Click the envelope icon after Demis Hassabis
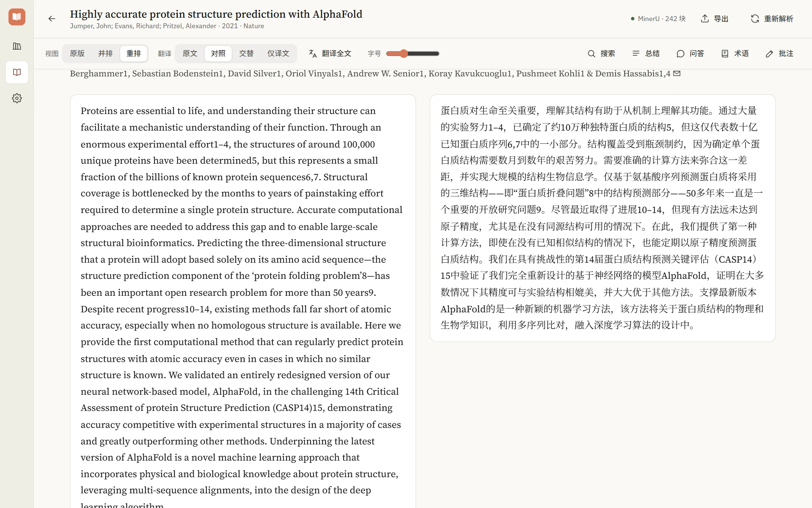 [677, 73]
